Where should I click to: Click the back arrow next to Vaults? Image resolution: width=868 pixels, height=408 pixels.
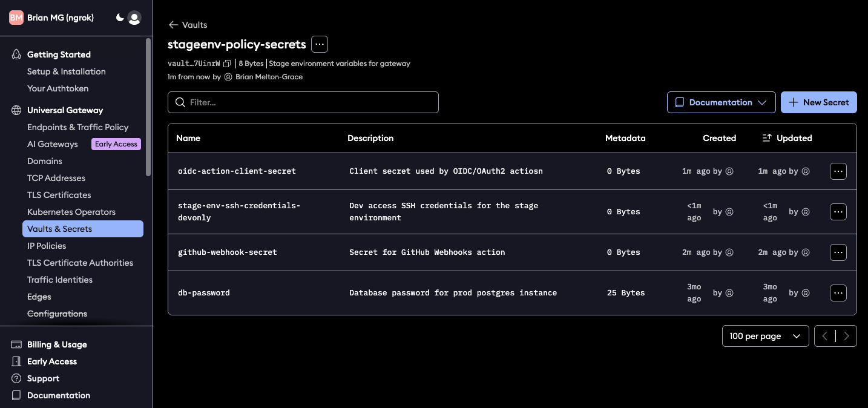click(x=173, y=25)
